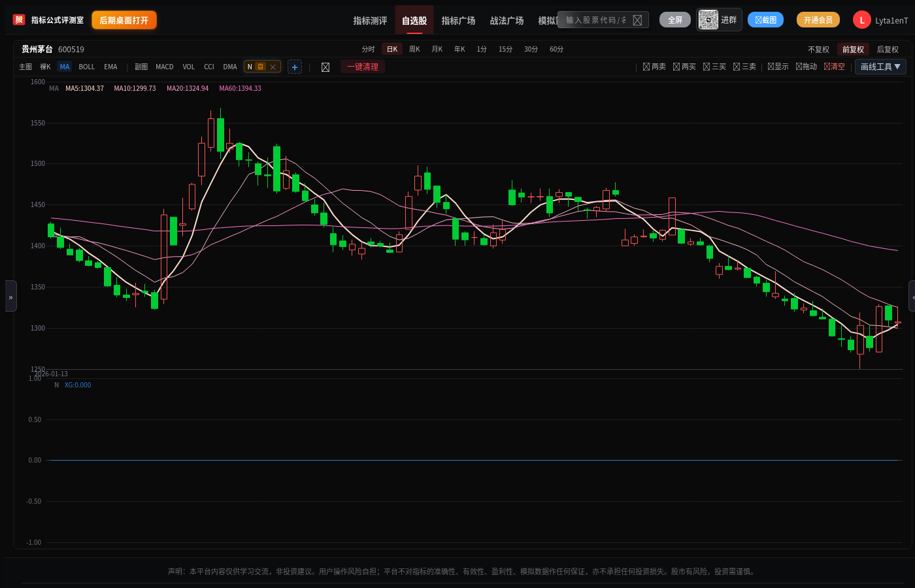Click the square icon left of 一键清理

tap(325, 67)
